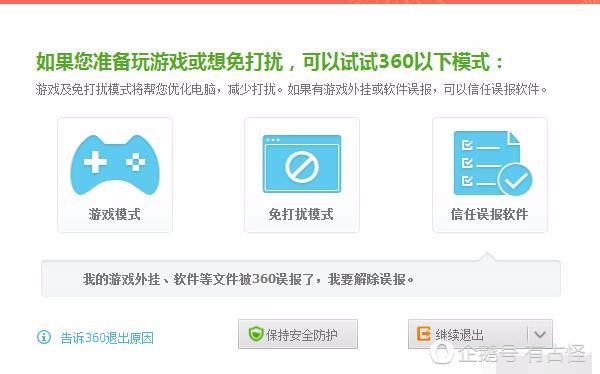Click the orange exit icon on 继续退出
Image resolution: width=600 pixels, height=374 pixels.
(x=424, y=334)
